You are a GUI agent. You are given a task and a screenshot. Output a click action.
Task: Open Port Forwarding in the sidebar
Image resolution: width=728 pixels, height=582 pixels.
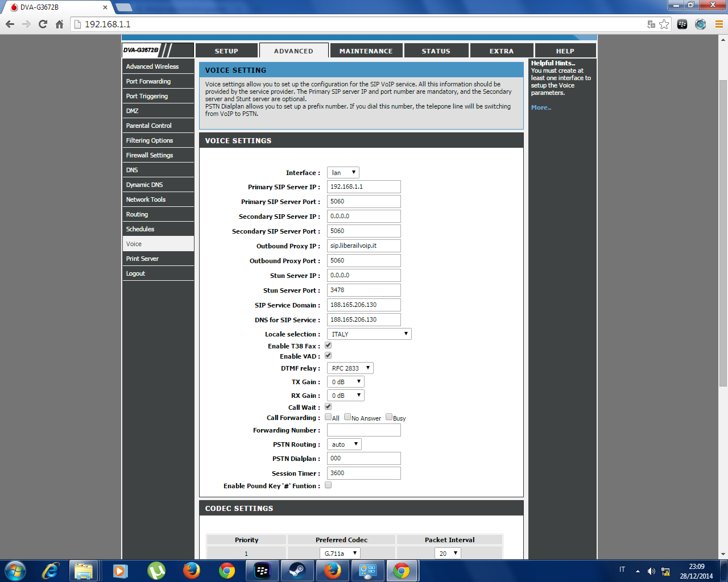pos(158,81)
